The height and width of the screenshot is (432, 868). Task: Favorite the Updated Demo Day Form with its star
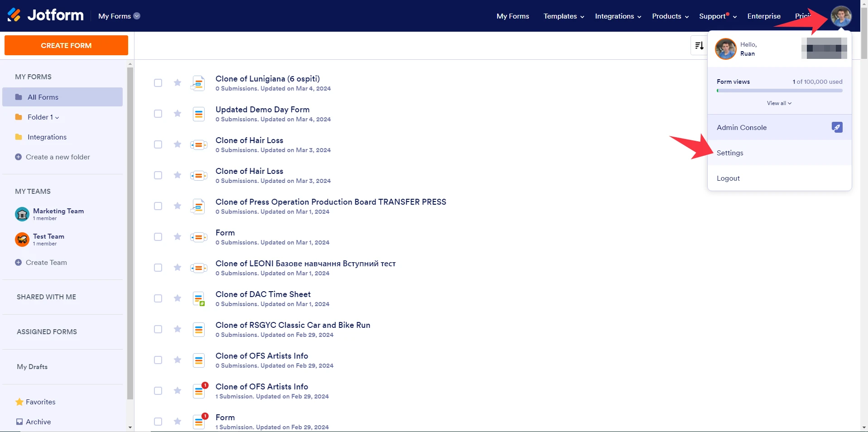(x=177, y=114)
